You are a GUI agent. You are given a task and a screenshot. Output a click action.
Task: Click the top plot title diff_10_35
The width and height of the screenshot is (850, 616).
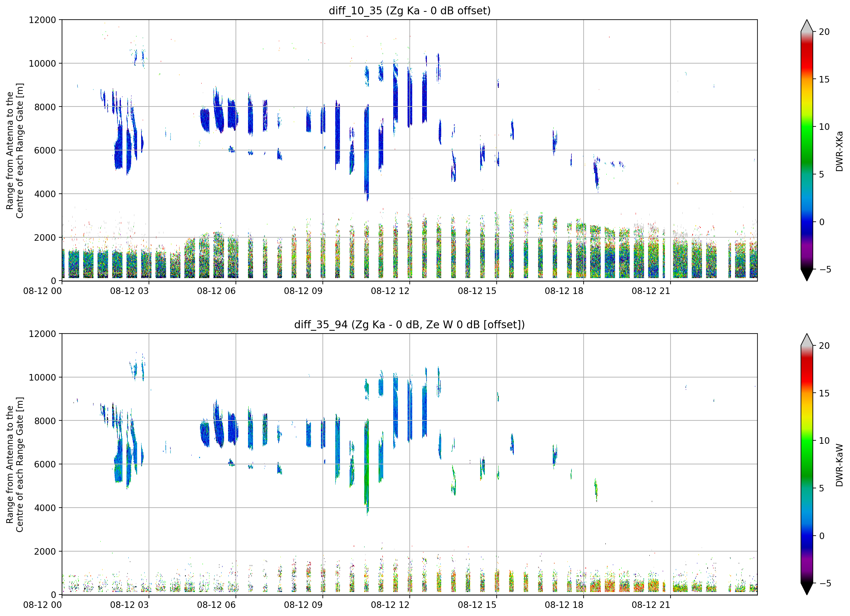[409, 11]
